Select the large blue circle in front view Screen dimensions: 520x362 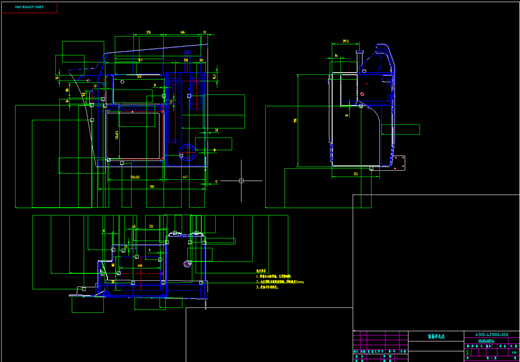coord(187,153)
